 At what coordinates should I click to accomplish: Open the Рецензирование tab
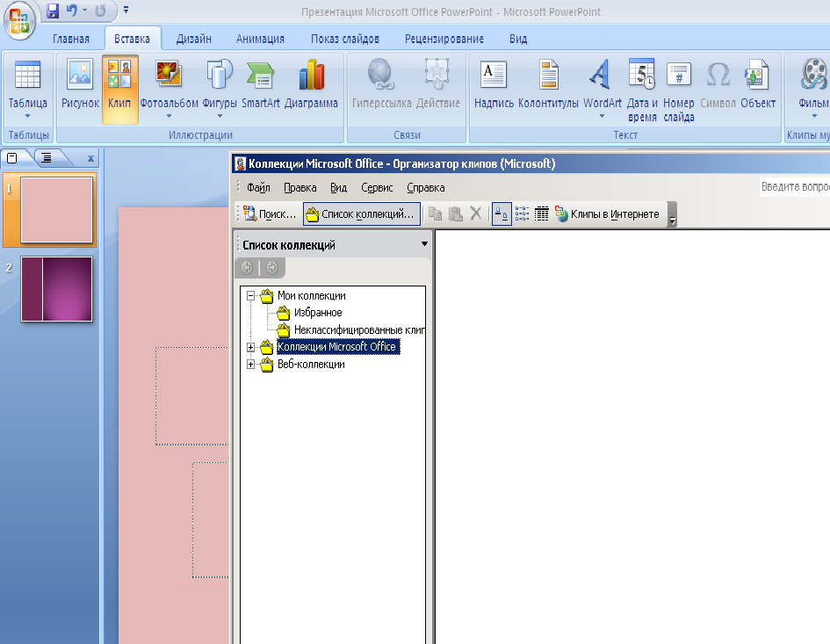pos(444,39)
